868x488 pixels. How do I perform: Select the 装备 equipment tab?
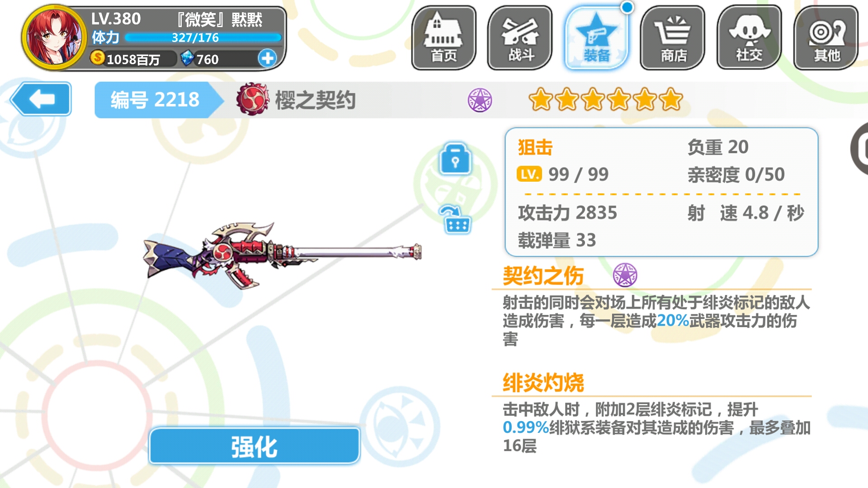(x=596, y=38)
